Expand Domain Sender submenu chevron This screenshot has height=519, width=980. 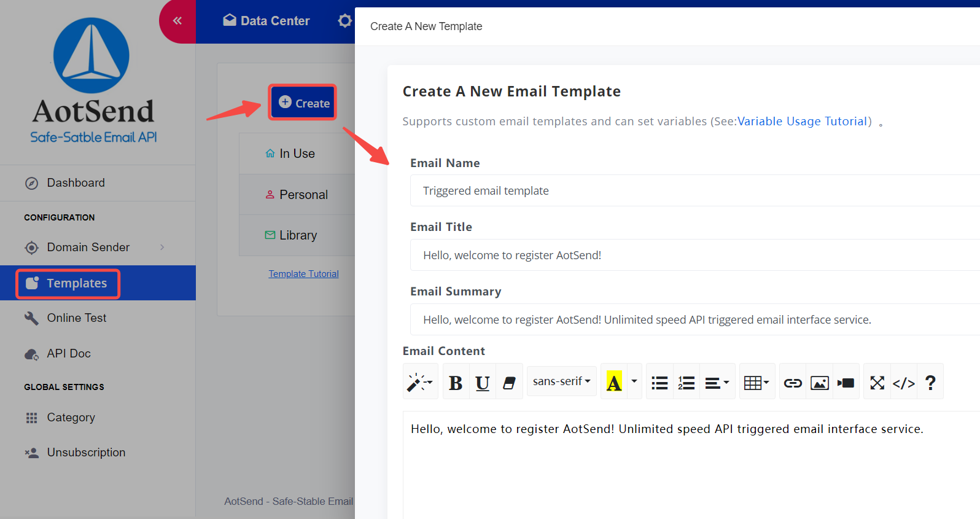pos(162,248)
